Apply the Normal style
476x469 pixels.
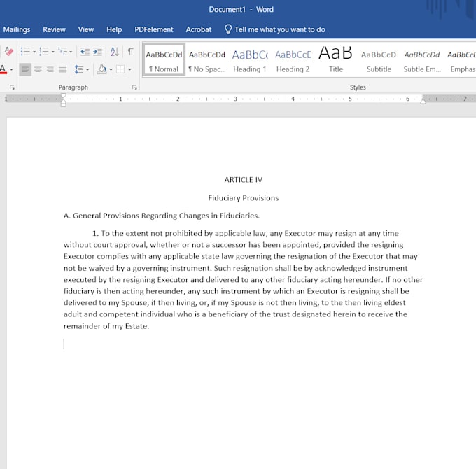tap(164, 59)
